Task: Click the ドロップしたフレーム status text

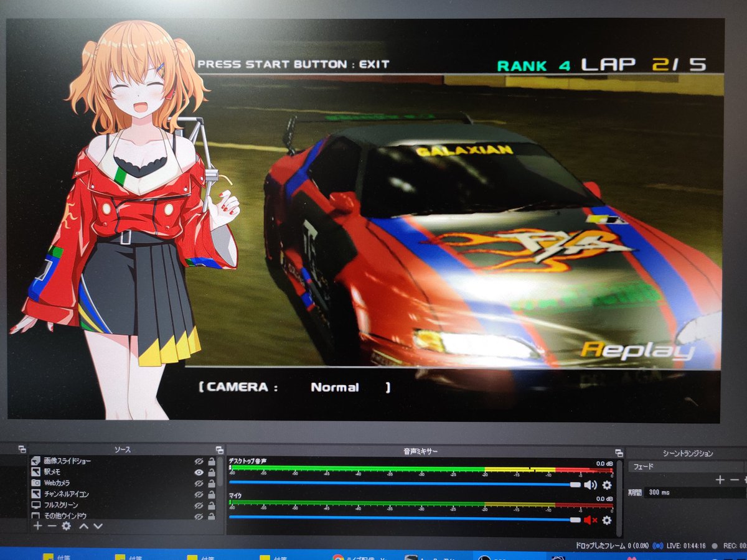Action: 611,546
